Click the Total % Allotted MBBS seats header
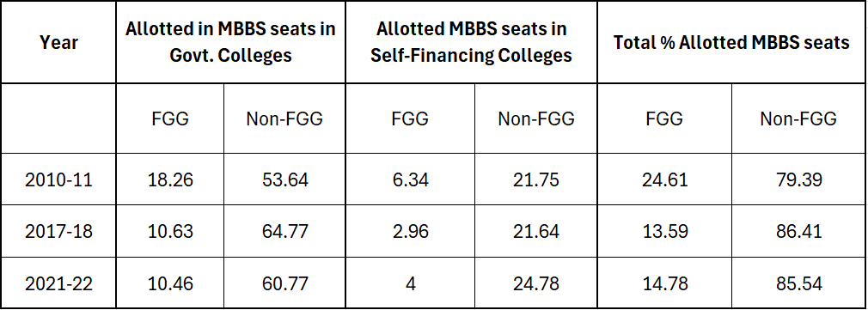Viewport: 868px width, 310px height. (x=732, y=42)
